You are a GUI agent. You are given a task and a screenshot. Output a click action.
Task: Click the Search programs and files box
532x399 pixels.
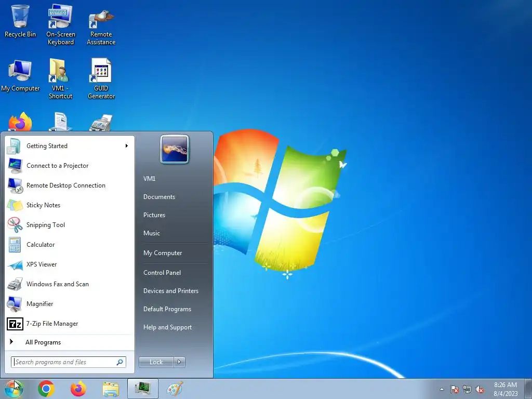tap(68, 362)
